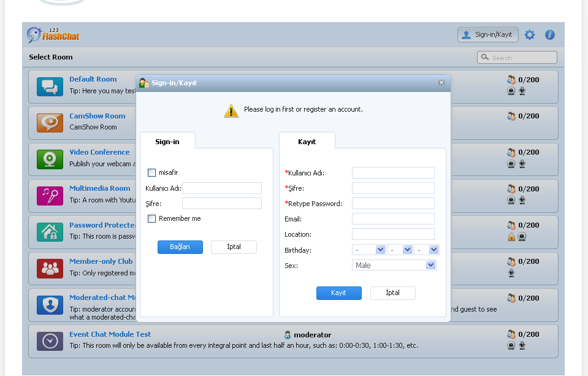Click the microphone icon in Multimedia Room row
This screenshot has width=588, height=376.
tap(522, 200)
